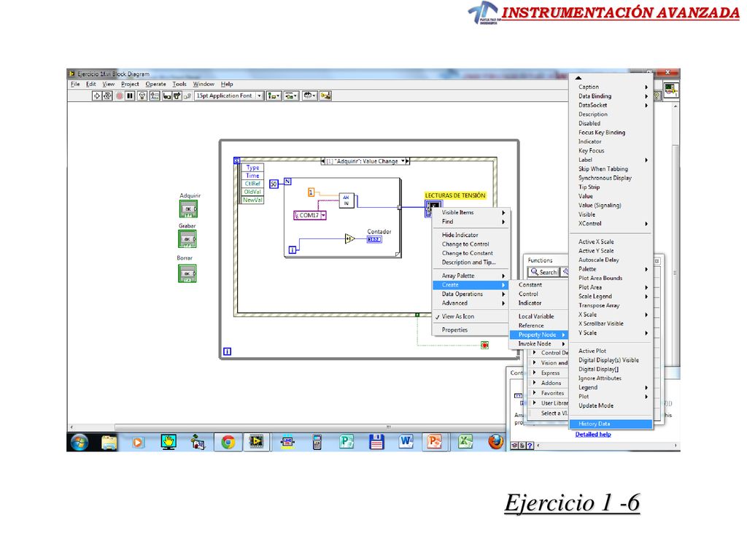Expand the Invoke Node submenu

coord(539,343)
